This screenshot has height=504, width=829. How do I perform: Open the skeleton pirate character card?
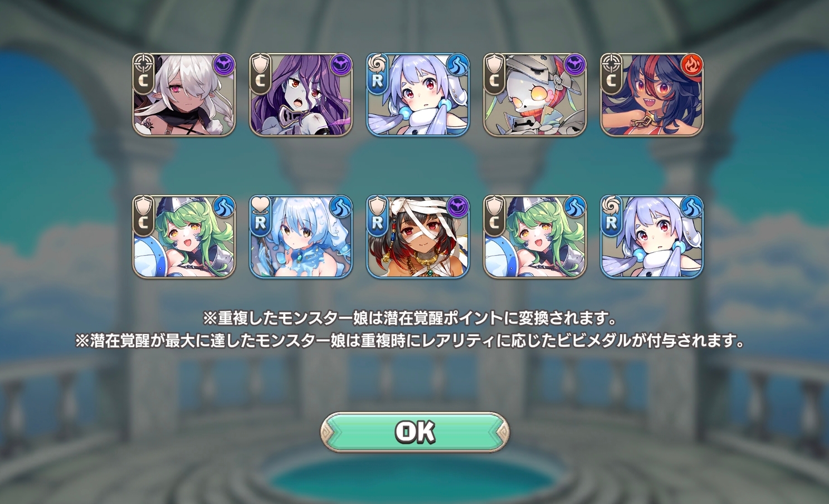click(535, 95)
